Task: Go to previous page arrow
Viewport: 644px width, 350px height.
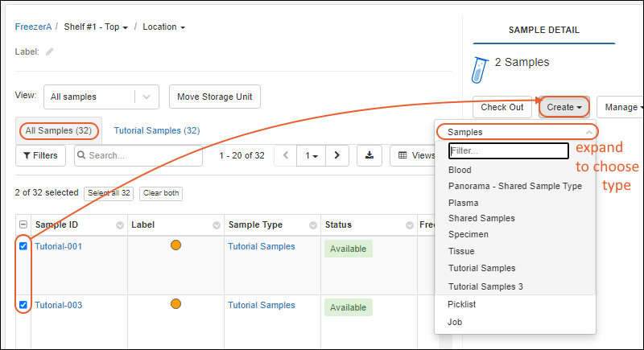Action: pos(285,155)
